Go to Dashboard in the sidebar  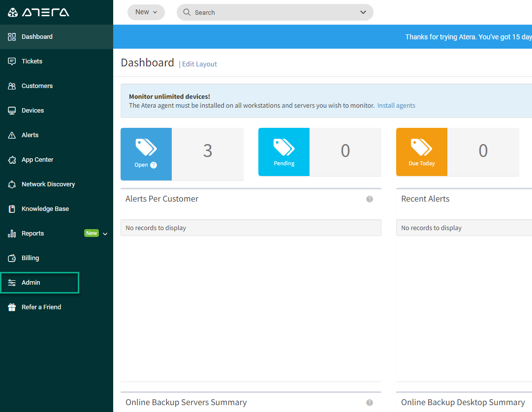(56, 37)
